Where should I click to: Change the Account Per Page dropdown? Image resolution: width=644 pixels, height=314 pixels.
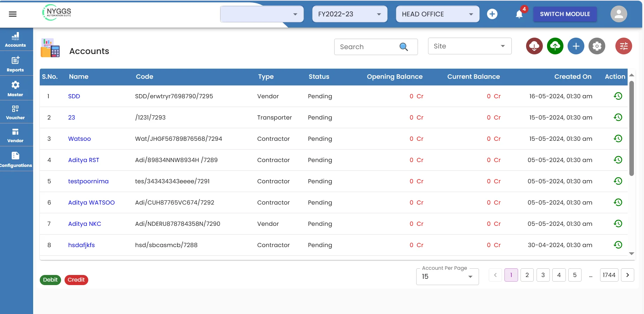[448, 276]
